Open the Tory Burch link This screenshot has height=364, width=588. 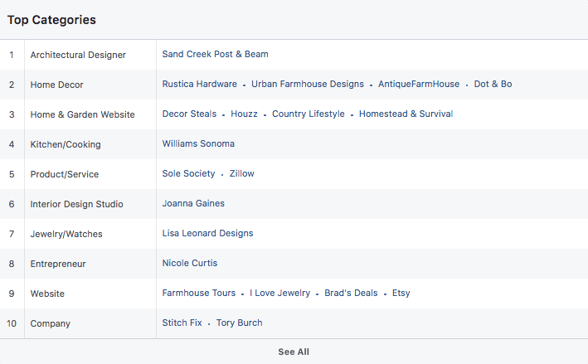click(x=239, y=323)
